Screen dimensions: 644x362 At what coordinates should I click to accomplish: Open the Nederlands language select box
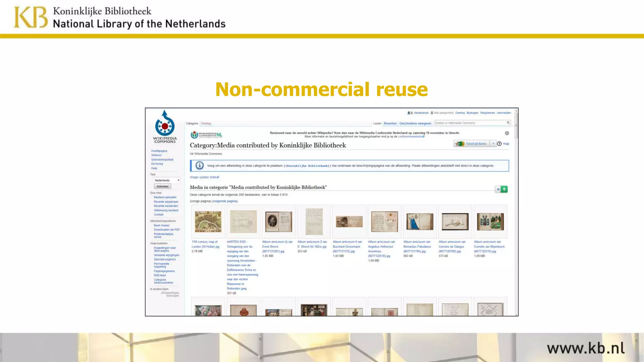167,180
